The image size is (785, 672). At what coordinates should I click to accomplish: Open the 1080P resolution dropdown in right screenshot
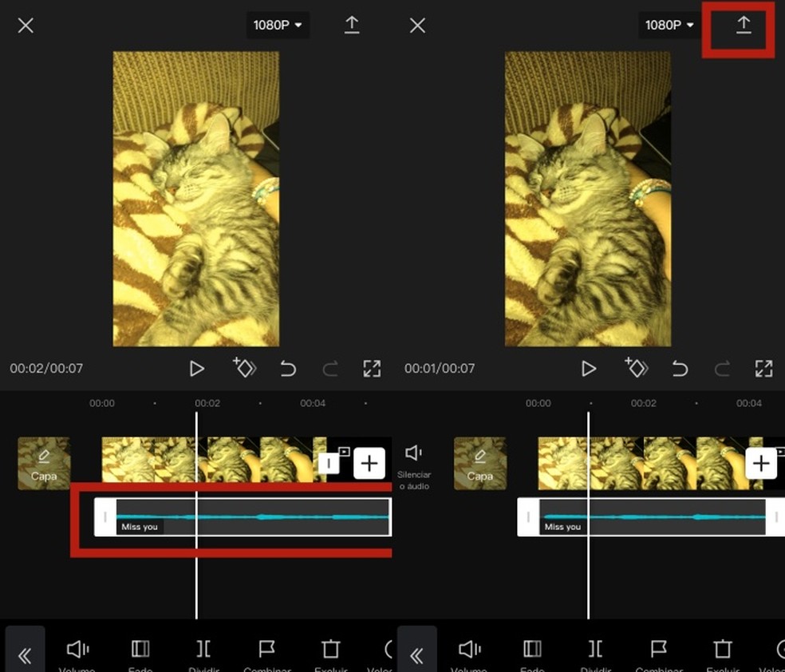coord(669,25)
